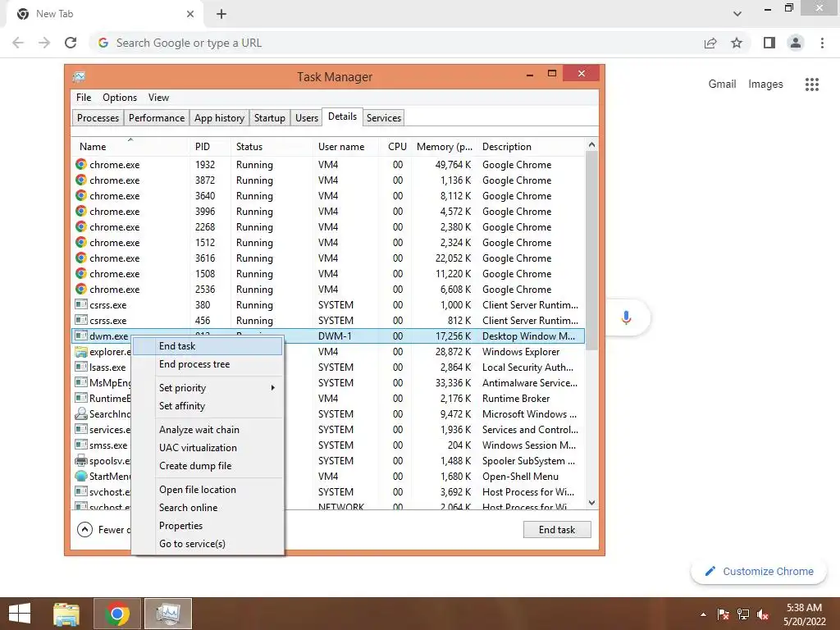Switch to the Services tab
The width and height of the screenshot is (840, 630).
pos(384,118)
